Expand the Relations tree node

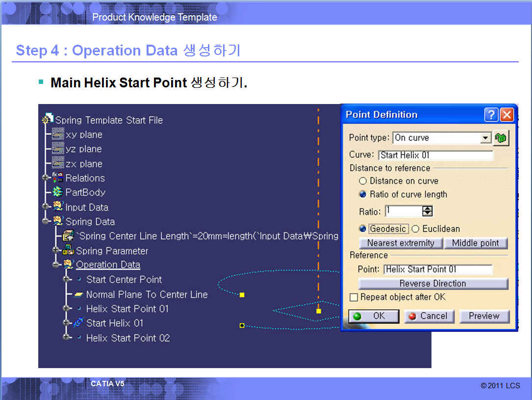tap(47, 178)
